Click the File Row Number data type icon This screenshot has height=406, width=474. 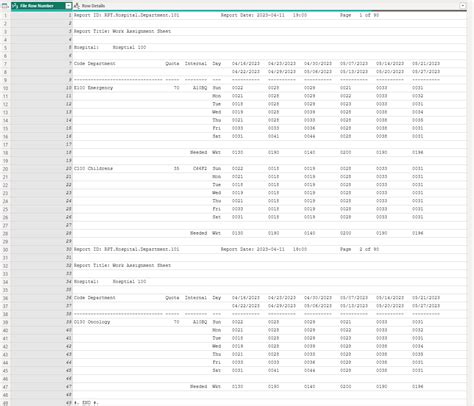15,6
